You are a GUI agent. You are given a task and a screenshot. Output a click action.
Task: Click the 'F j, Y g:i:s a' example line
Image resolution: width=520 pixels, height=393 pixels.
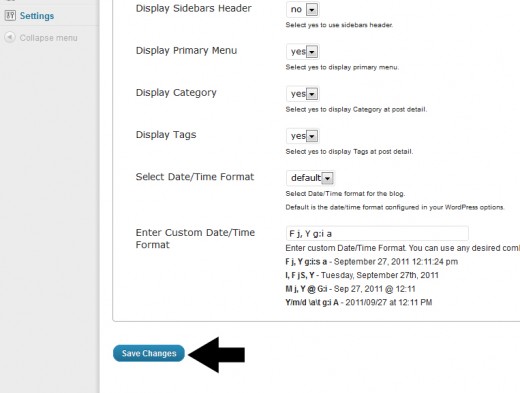(371, 262)
